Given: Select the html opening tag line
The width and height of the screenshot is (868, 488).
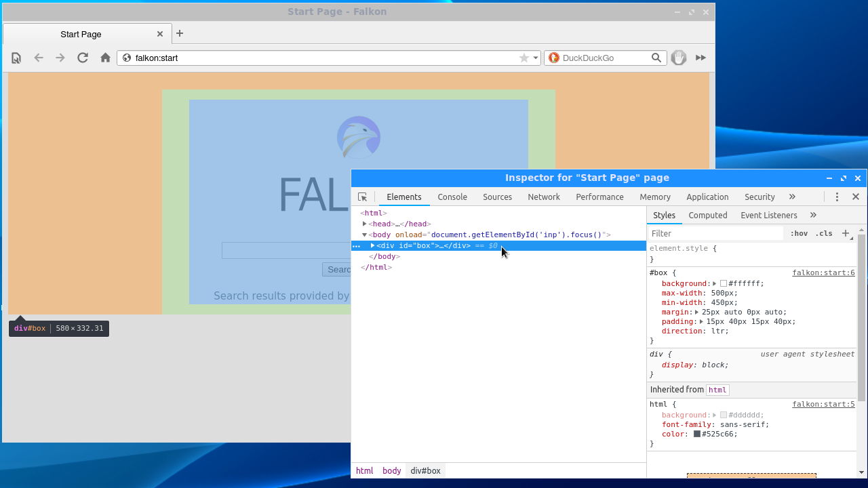Looking at the screenshot, I should 374,213.
